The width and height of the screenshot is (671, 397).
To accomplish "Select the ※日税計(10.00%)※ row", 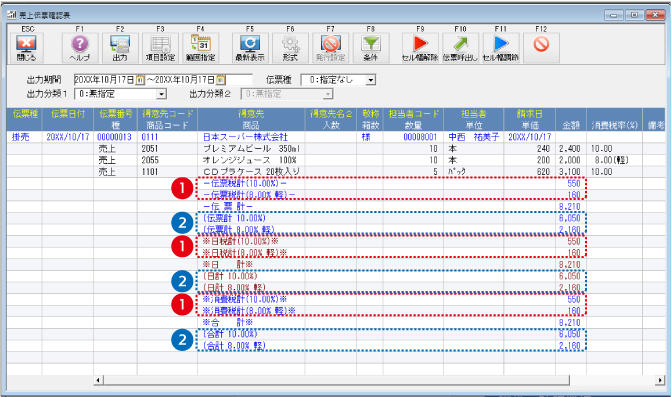I will [x=336, y=241].
